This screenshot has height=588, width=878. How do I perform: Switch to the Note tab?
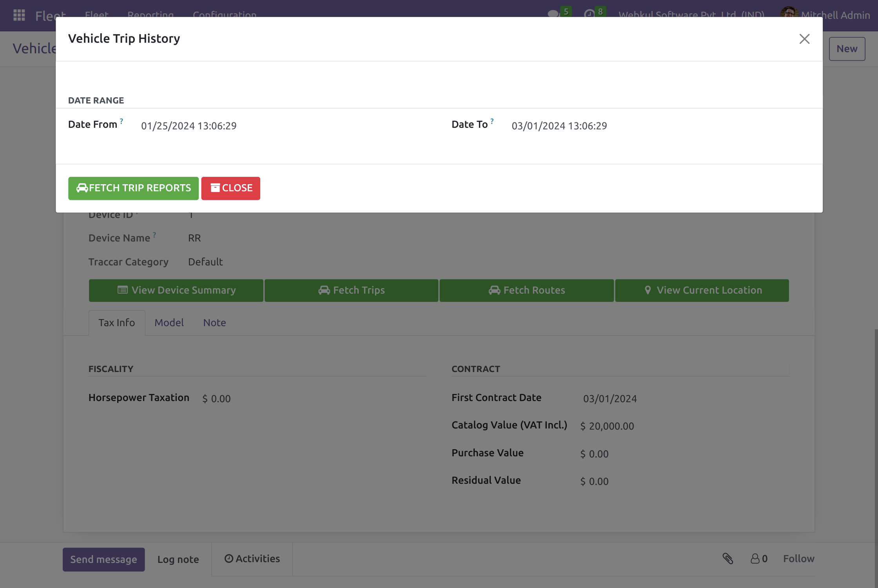[x=214, y=323]
